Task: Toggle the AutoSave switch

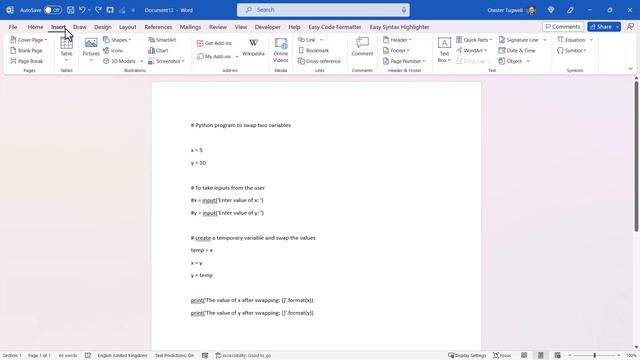Action: click(x=53, y=10)
